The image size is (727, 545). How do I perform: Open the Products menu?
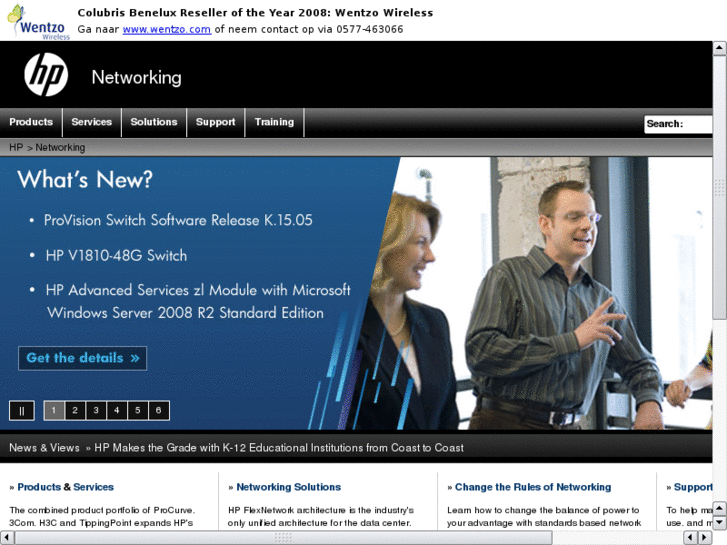click(31, 122)
